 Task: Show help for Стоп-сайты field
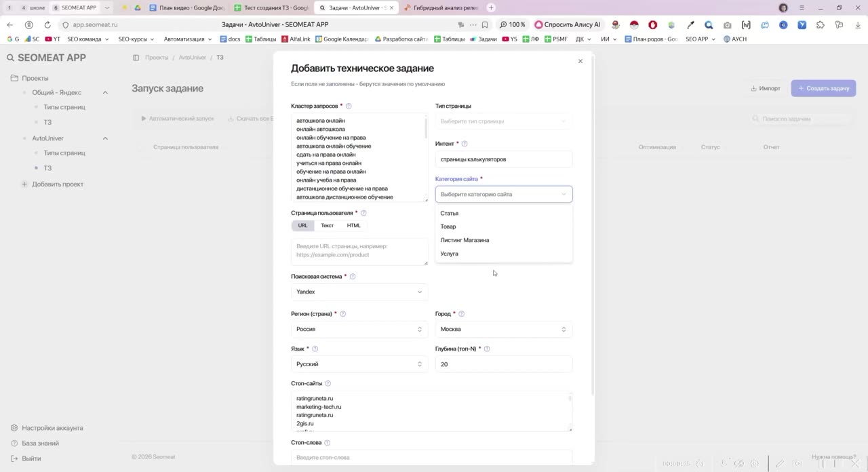click(328, 384)
